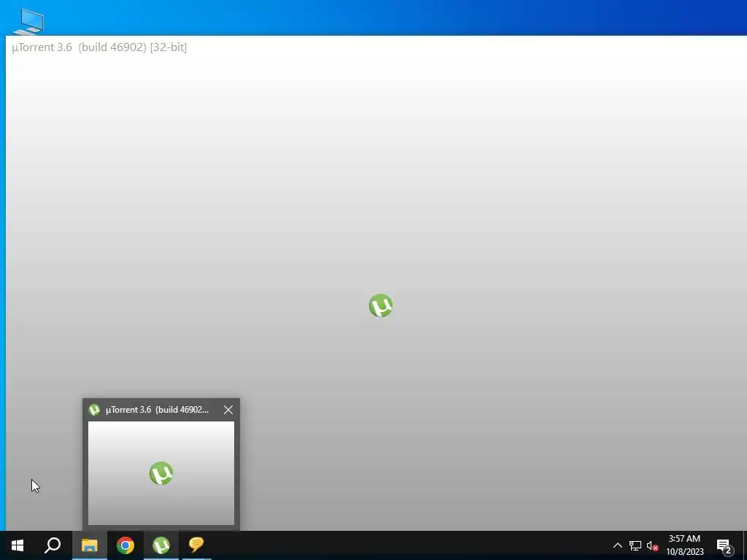Click the µTorrent logo in splash window
This screenshot has height=560, width=747.
[x=381, y=306]
